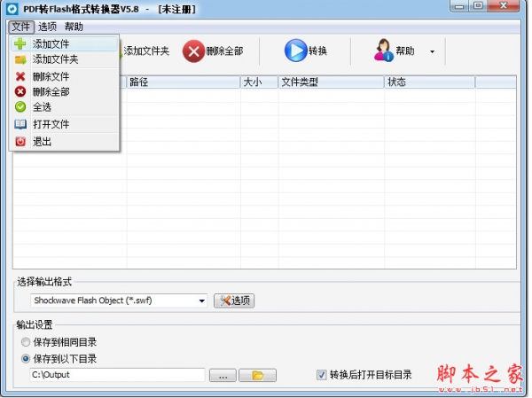The width and height of the screenshot is (532, 398).
Task: Click the green plus Add File icon in menu
Action: 20,43
